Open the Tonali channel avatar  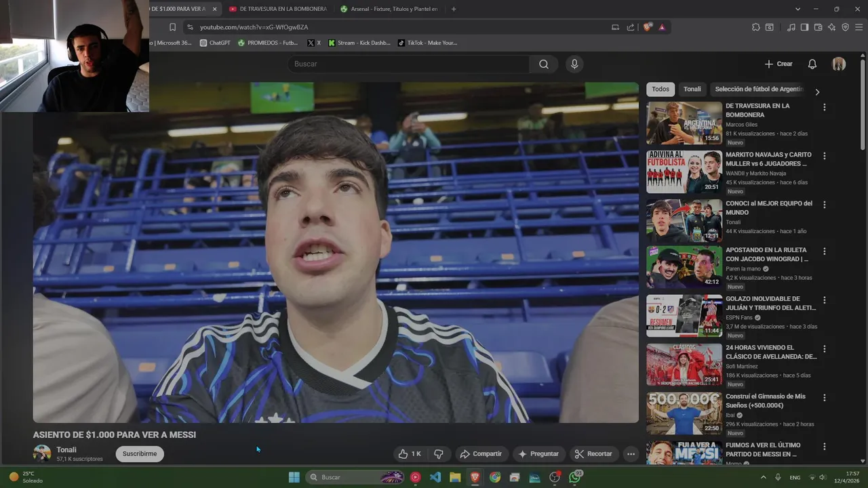click(x=42, y=453)
